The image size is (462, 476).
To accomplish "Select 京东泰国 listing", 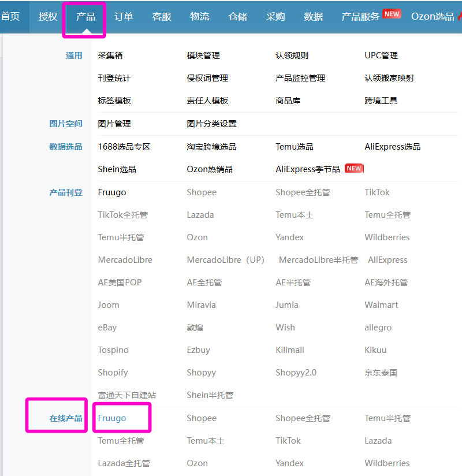I will point(381,373).
